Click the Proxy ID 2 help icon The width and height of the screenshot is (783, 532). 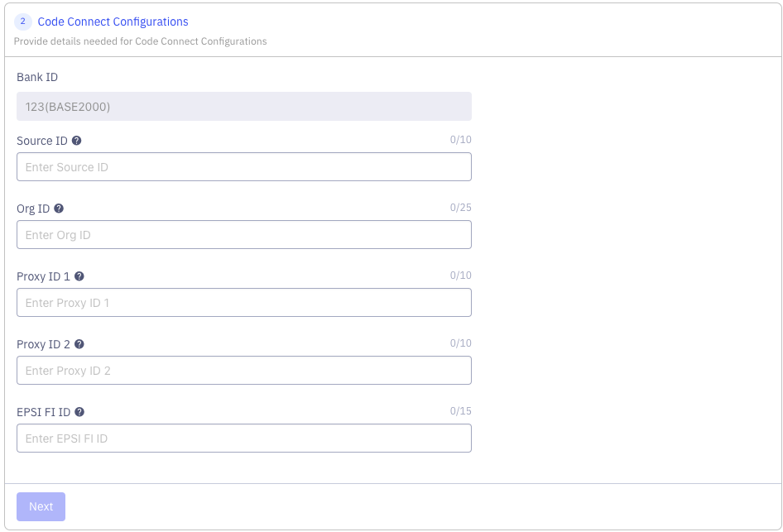[x=79, y=345]
